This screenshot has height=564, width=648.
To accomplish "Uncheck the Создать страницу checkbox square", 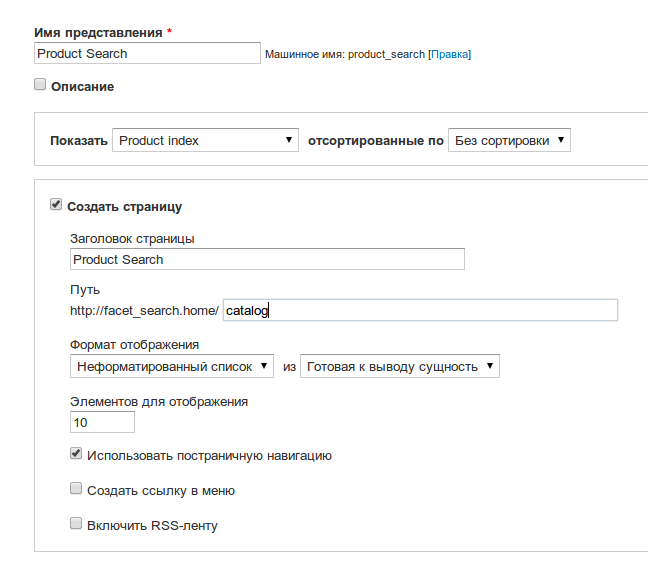I will pyautogui.click(x=56, y=204).
